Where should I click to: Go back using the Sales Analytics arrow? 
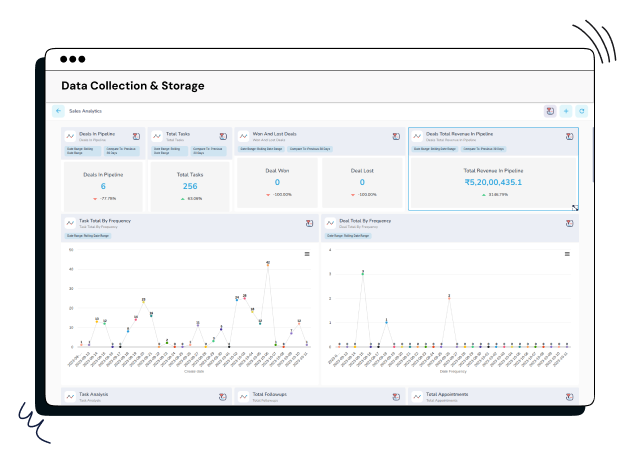[x=58, y=111]
